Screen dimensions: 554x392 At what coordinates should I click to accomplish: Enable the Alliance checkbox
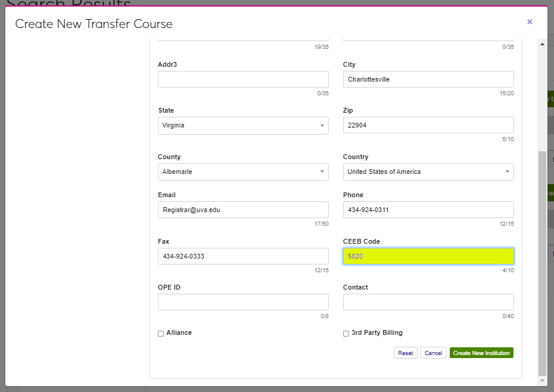[161, 334]
